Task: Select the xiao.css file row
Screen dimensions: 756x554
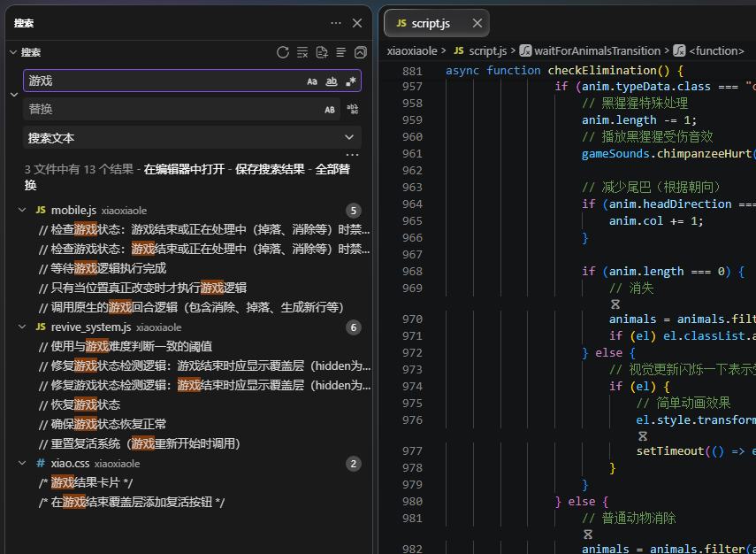Action: (x=188, y=463)
